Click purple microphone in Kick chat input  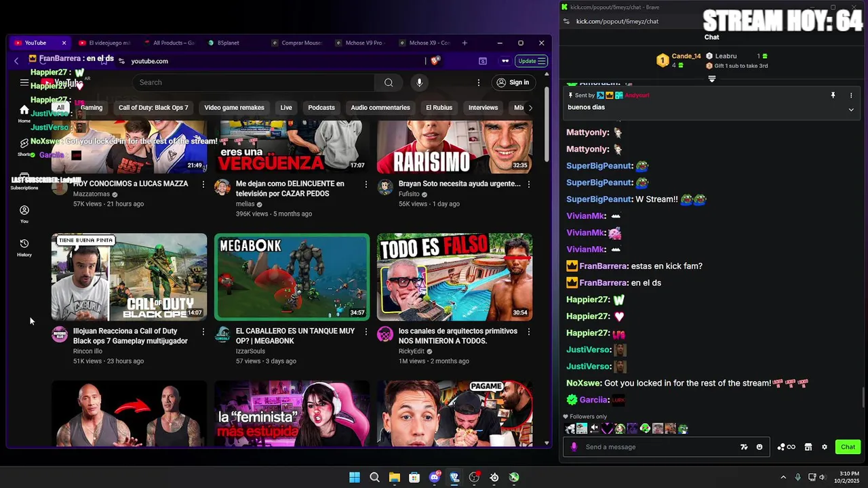point(574,447)
